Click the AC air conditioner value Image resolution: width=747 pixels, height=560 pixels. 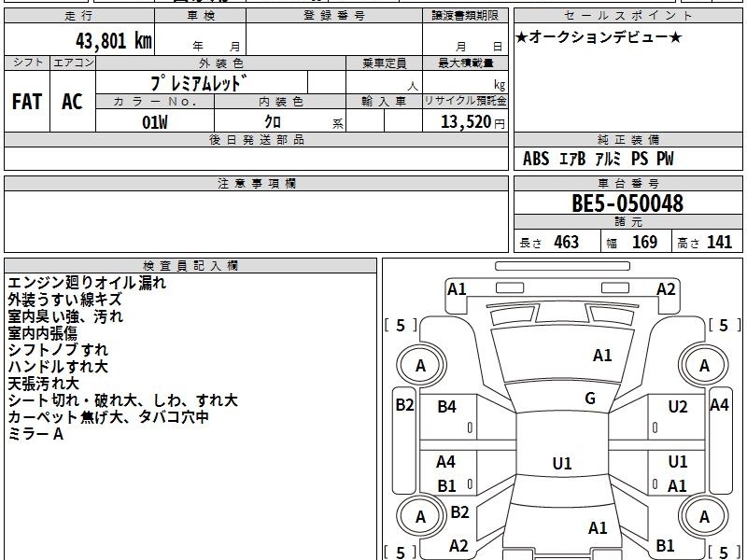pos(72,102)
